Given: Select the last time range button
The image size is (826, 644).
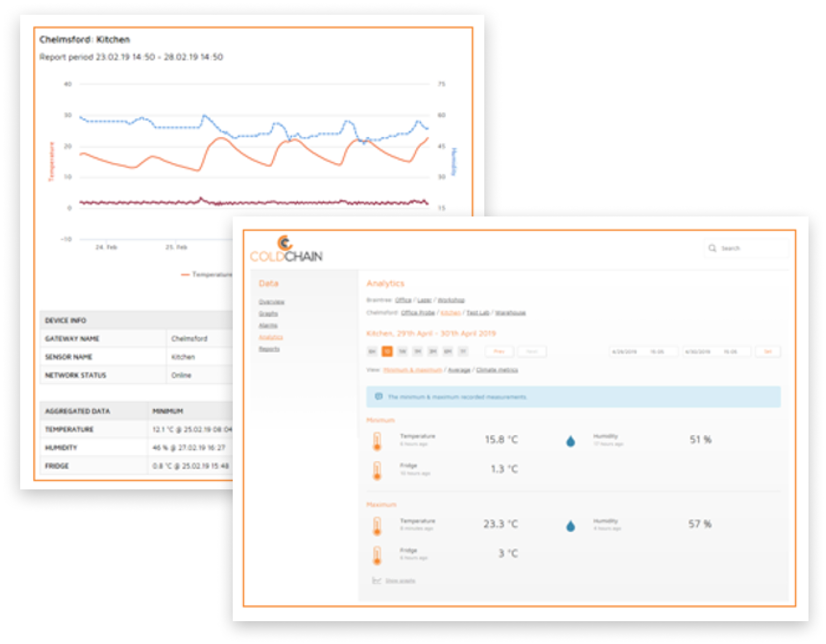Looking at the screenshot, I should click(x=463, y=351).
